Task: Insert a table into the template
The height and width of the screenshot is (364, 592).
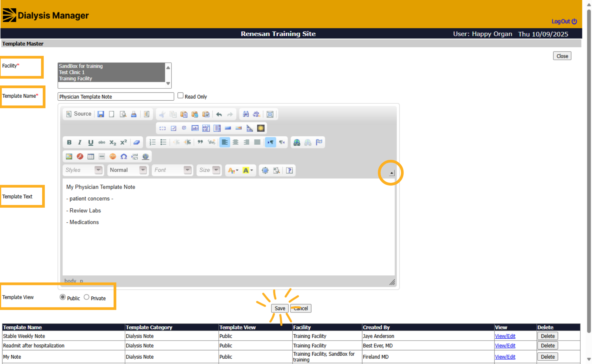Action: coord(91,157)
